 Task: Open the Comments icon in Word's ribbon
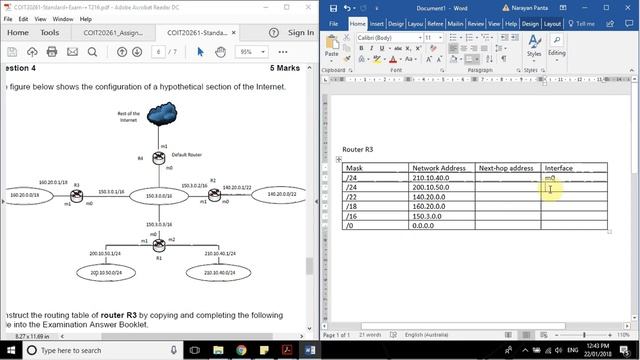click(629, 24)
